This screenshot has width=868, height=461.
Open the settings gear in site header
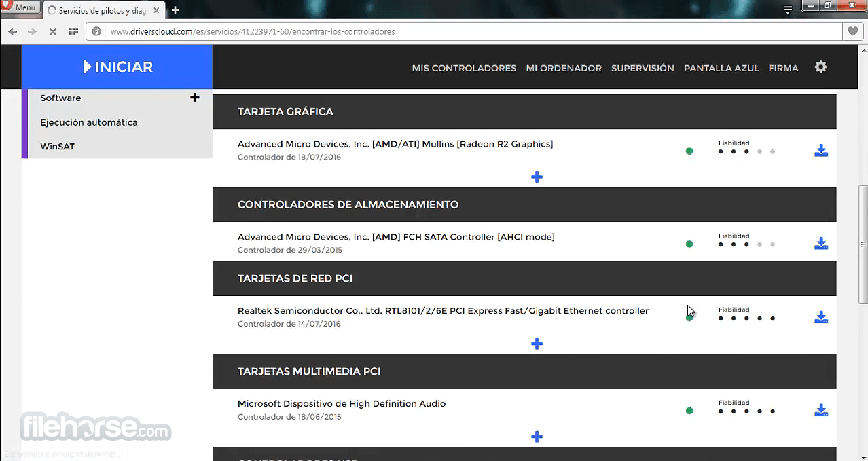[820, 67]
